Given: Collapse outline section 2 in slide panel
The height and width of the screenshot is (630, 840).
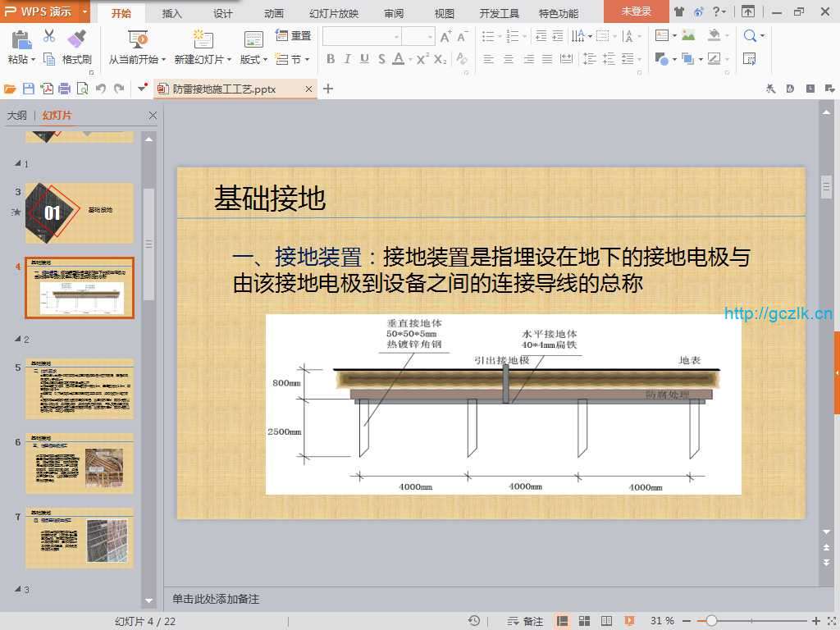Looking at the screenshot, I should point(18,339).
